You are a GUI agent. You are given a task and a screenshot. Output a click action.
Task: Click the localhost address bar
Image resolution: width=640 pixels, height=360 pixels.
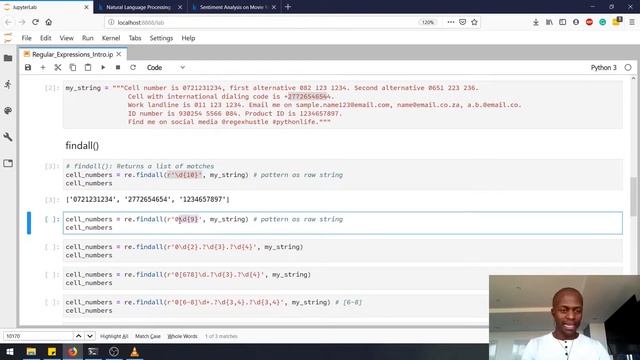[x=261, y=22]
